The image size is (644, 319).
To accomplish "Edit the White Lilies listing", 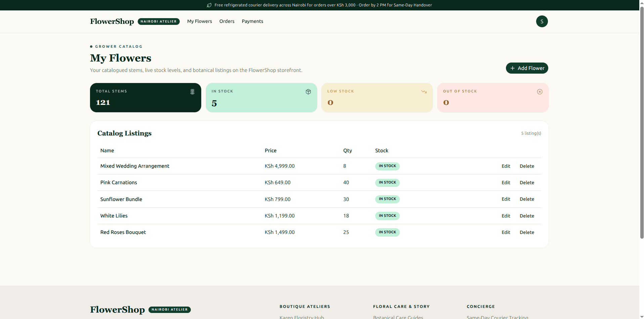I will coord(506,216).
